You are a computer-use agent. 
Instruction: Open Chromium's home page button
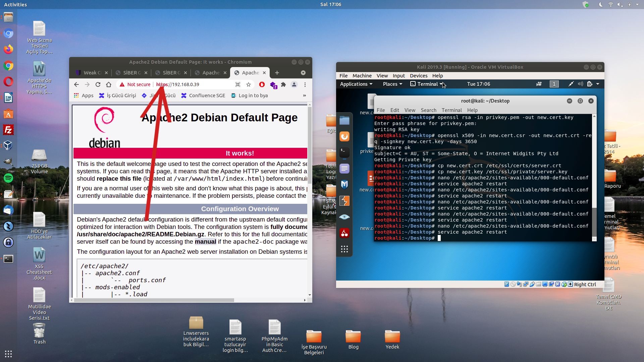click(109, 84)
